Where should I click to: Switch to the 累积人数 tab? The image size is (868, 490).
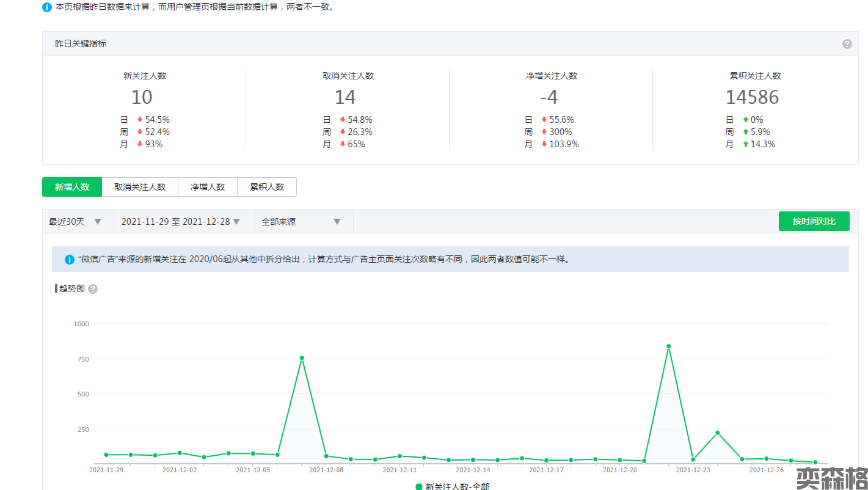[x=267, y=187]
